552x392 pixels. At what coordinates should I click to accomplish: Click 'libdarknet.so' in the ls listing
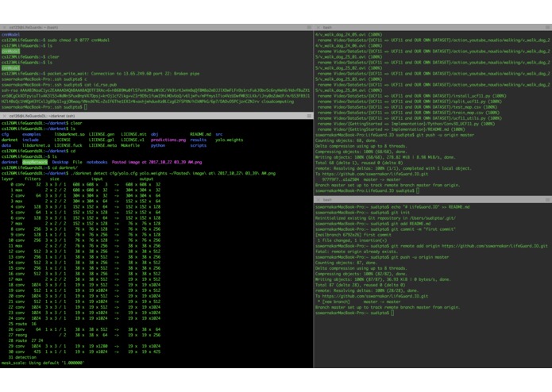point(70,134)
